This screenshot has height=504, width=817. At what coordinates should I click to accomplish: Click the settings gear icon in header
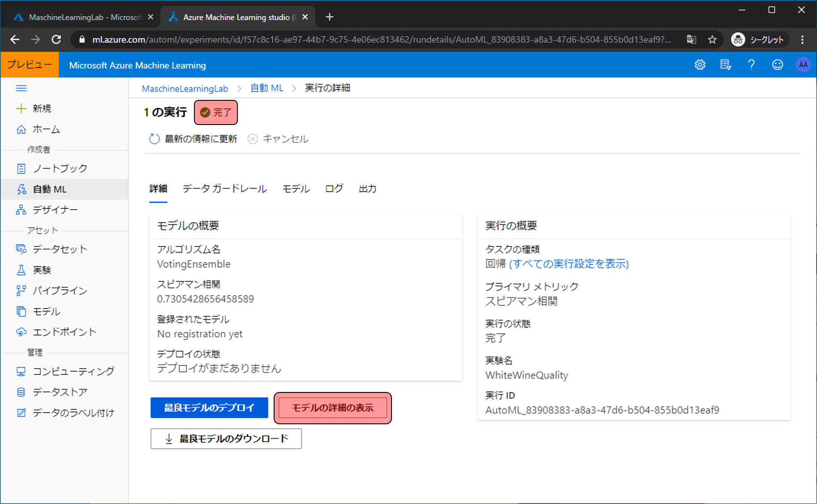700,65
